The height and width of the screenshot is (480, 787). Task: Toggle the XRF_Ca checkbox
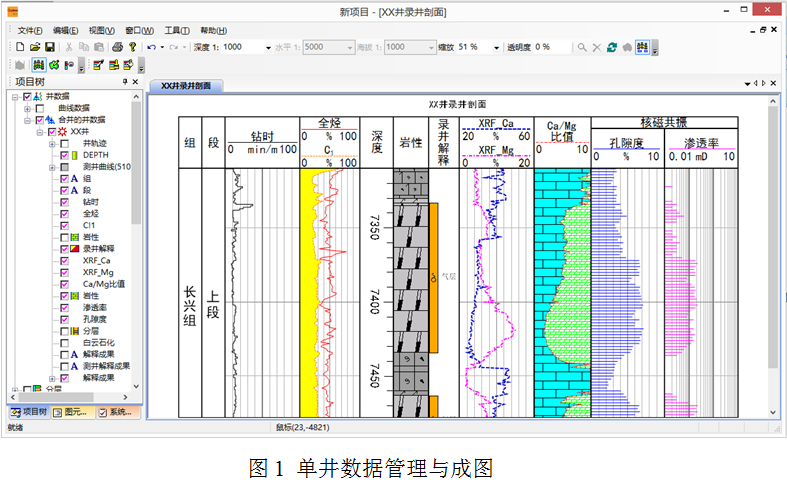click(64, 261)
